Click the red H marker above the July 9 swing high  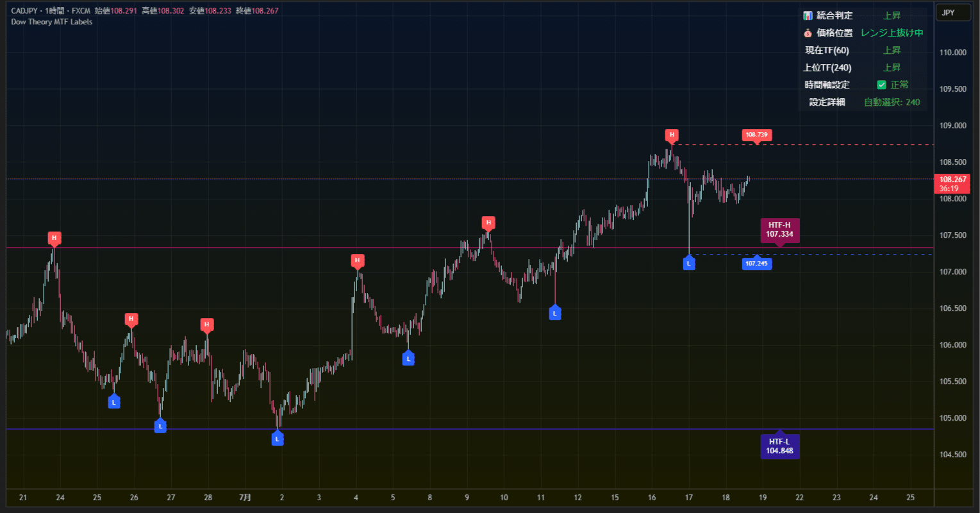tap(488, 223)
